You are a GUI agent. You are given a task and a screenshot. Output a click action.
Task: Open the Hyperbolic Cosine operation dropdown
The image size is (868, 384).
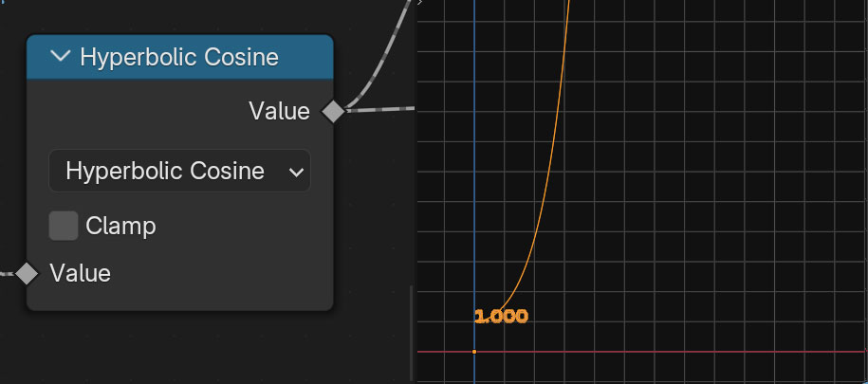click(x=166, y=171)
